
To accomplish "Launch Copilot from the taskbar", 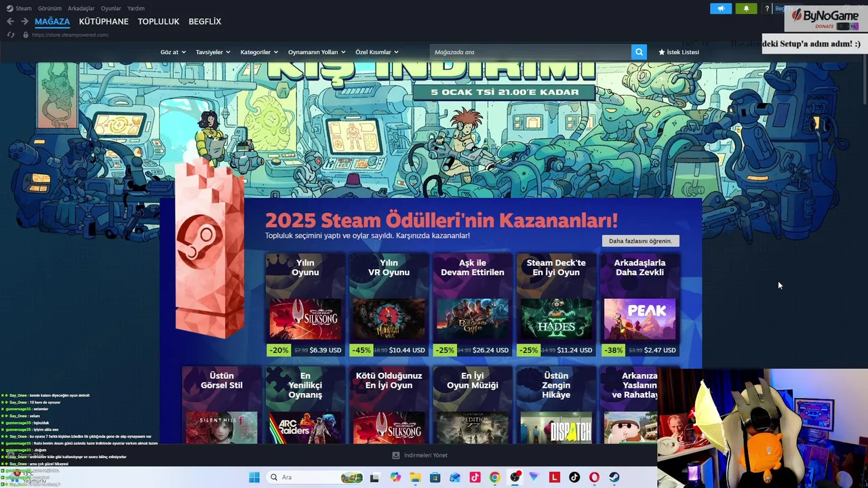I will tap(395, 477).
